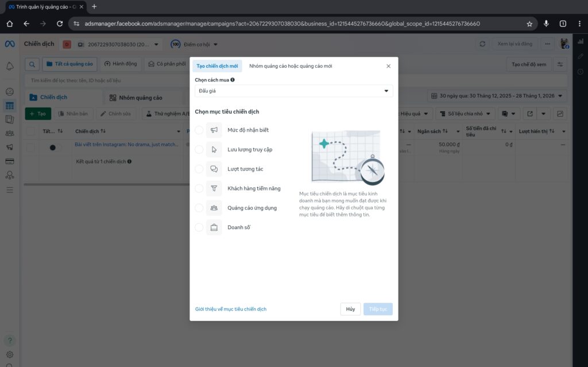Click the megaphone Ads icon in the sidebar
This screenshot has height=367, width=588.
(x=10, y=147)
